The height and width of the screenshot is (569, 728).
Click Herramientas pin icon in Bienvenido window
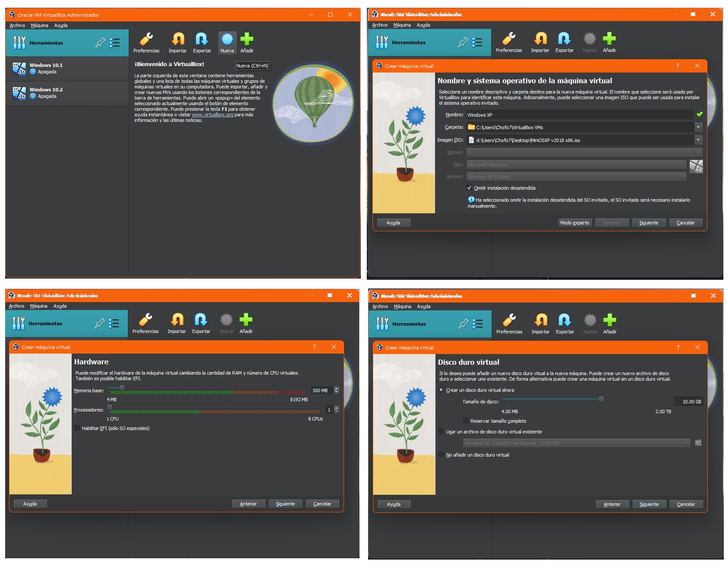pos(100,43)
